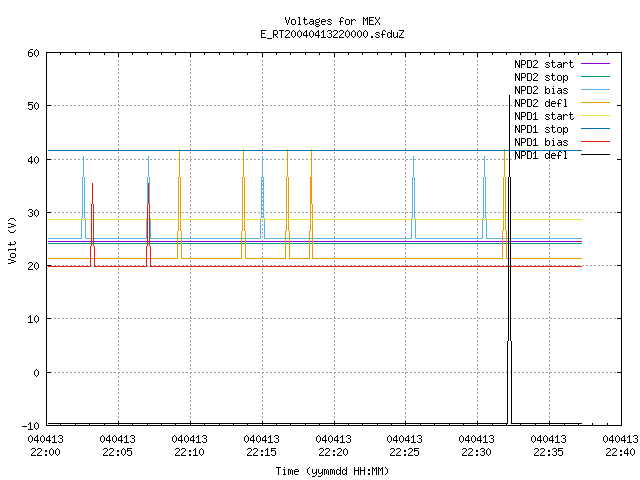Screen dimensions: 640x480
Task: Click the y-axis tick value 30
Action: [33, 213]
